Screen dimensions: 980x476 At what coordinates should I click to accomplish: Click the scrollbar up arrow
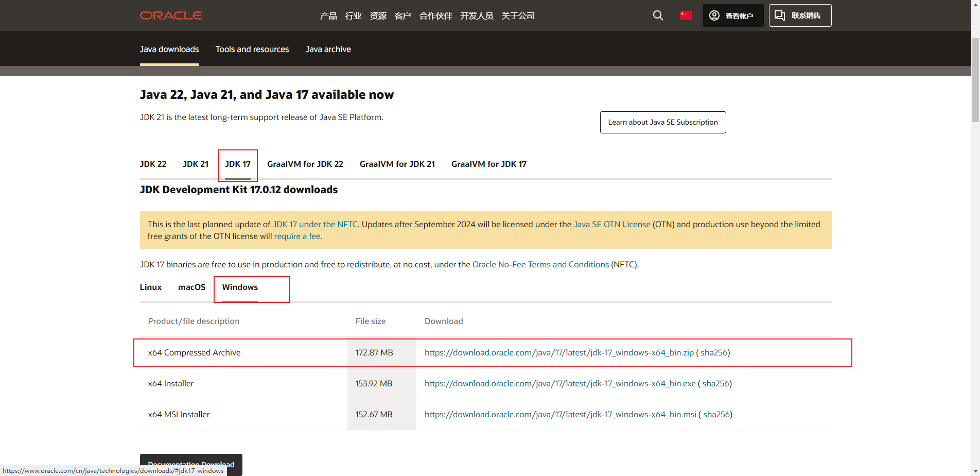tap(975, 4)
